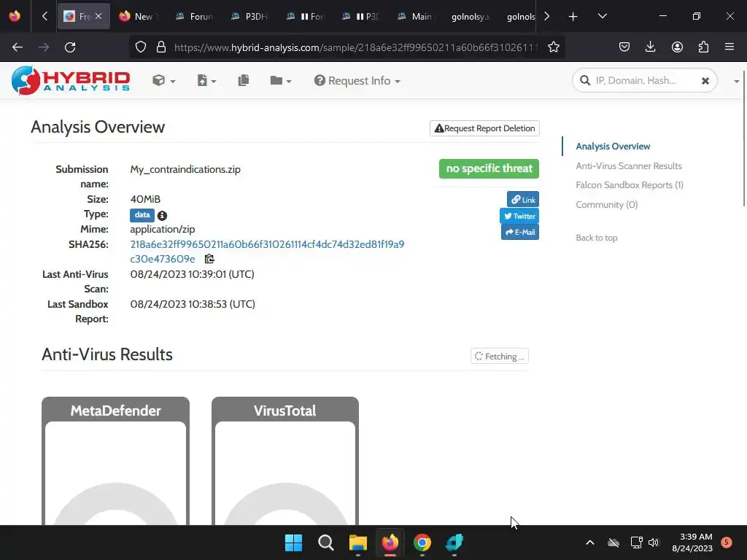The width and height of the screenshot is (747, 560).
Task: Open the Windows Start menu
Action: [x=293, y=542]
